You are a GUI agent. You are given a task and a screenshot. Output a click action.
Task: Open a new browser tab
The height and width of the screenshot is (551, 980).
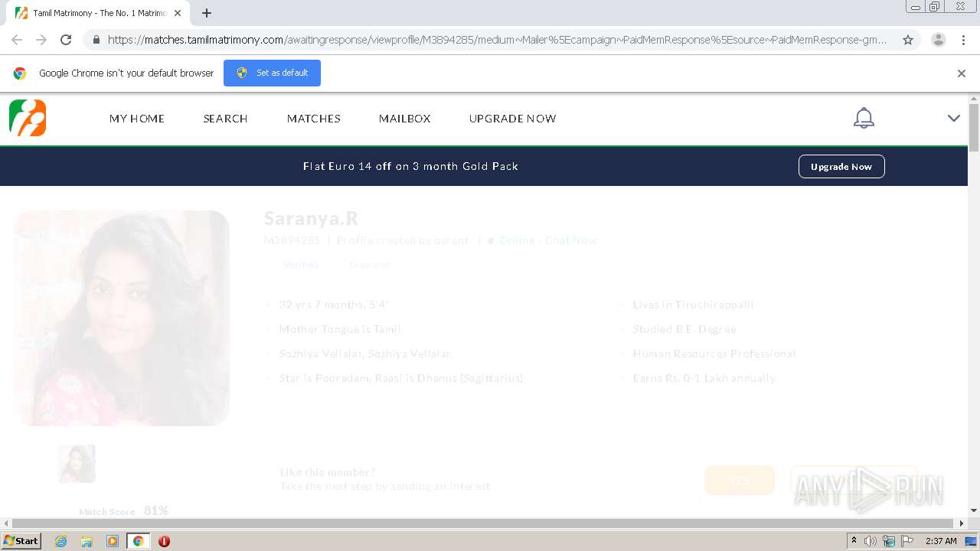point(207,13)
